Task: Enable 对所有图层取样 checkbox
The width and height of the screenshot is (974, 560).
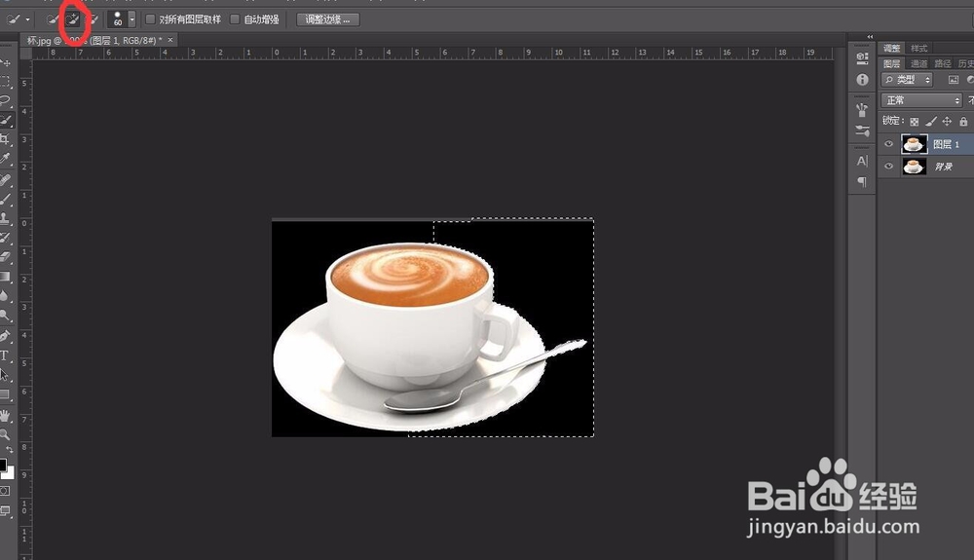Action: pyautogui.click(x=150, y=19)
